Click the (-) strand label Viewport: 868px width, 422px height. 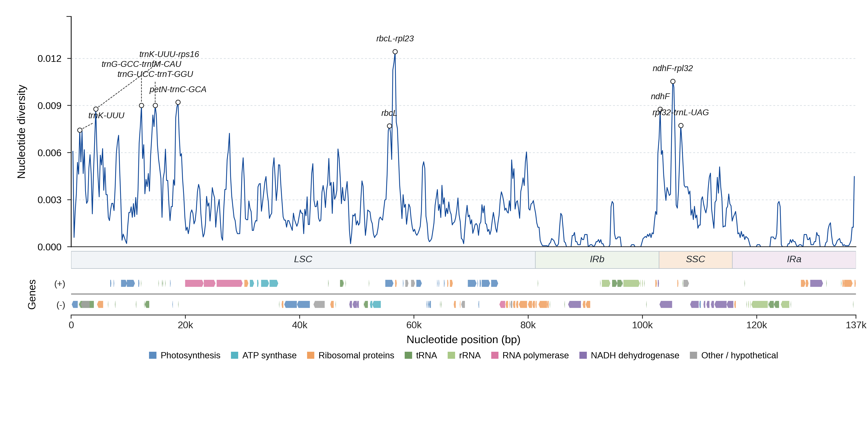tap(61, 305)
